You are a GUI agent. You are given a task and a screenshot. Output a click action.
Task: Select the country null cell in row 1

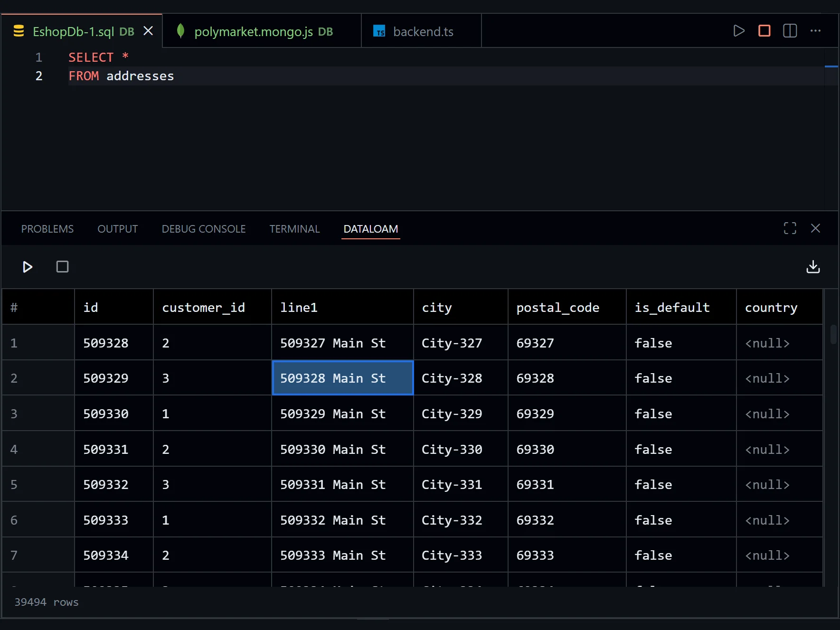pyautogui.click(x=780, y=343)
